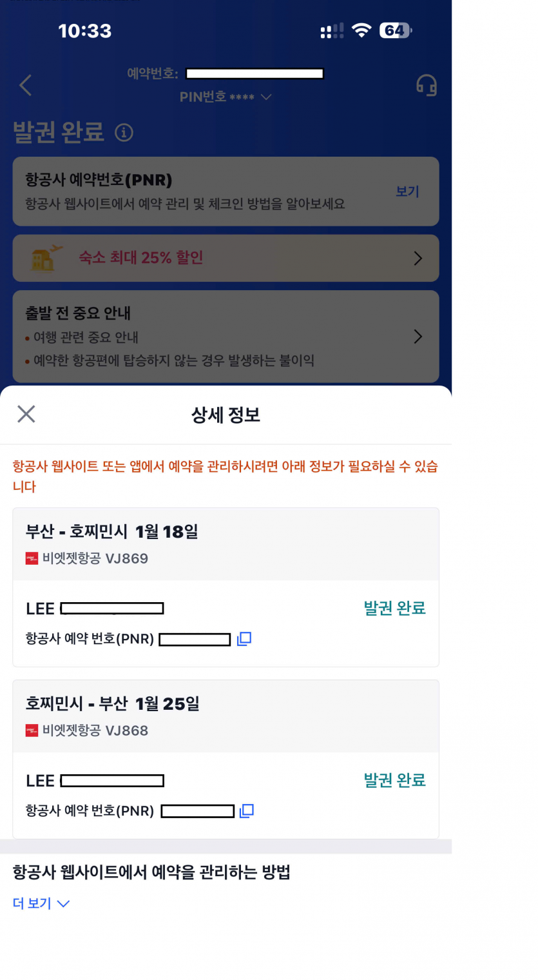
Task: Close the 상세 정보 sheet
Action: click(26, 414)
